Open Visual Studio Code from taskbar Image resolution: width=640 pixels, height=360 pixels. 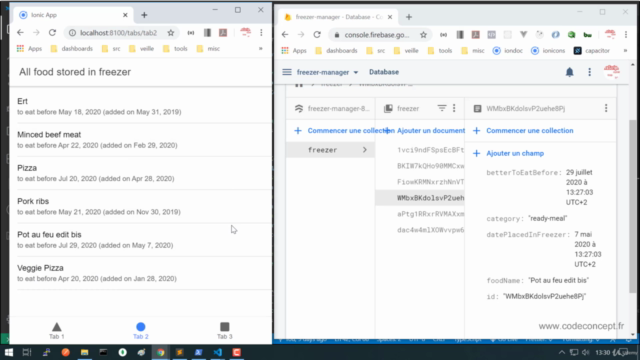pos(218,352)
